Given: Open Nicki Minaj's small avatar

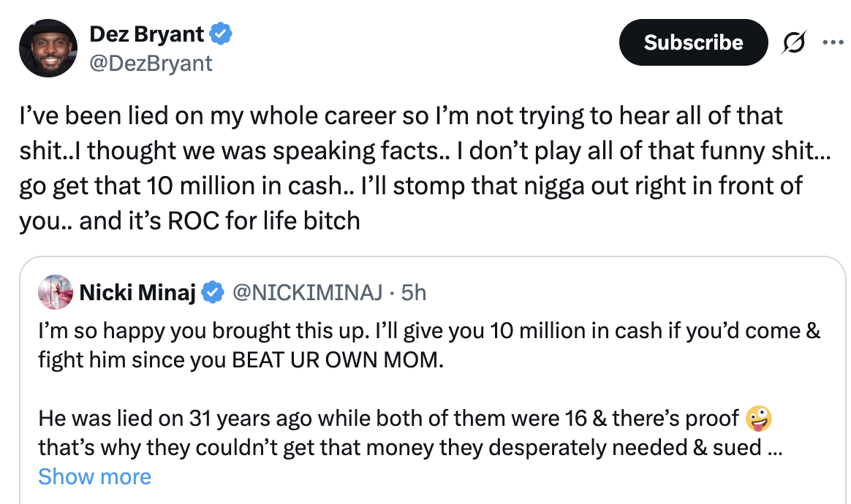Looking at the screenshot, I should coord(56,292).
